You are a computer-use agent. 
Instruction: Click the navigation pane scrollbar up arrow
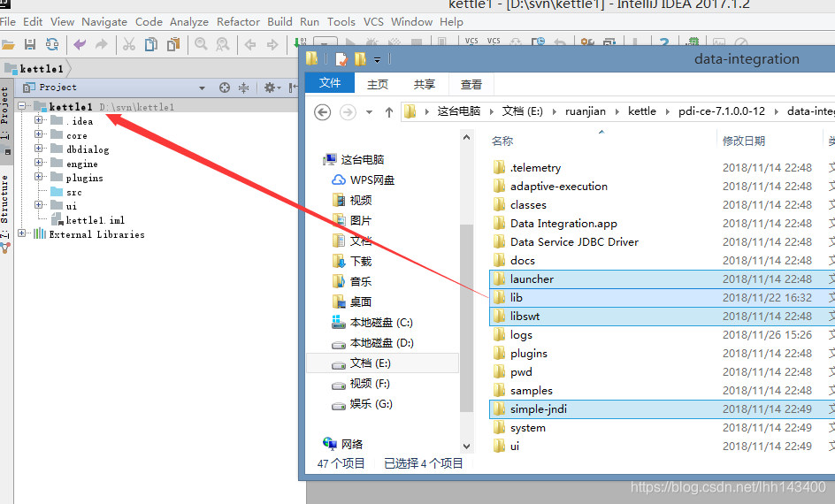pyautogui.click(x=466, y=137)
